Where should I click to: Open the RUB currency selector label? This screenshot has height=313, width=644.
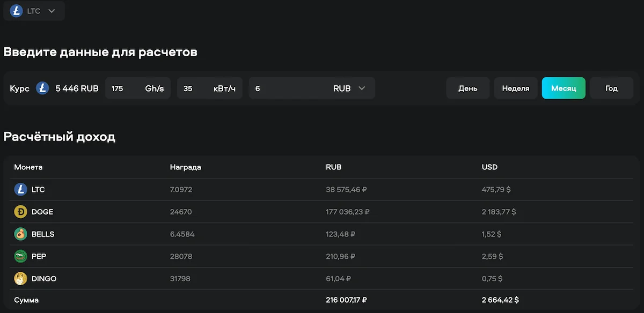342,88
